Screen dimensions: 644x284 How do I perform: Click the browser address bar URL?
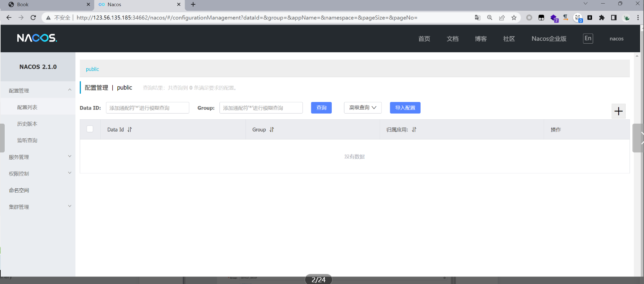point(247,18)
